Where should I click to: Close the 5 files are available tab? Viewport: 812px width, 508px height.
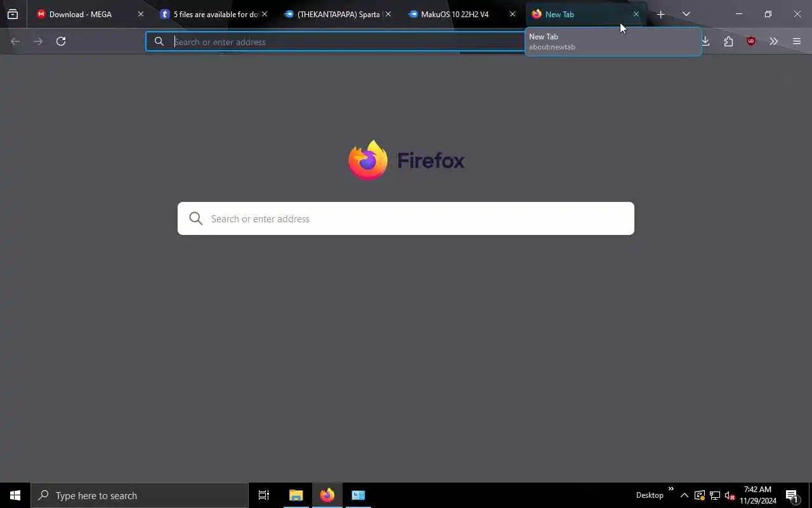point(265,14)
